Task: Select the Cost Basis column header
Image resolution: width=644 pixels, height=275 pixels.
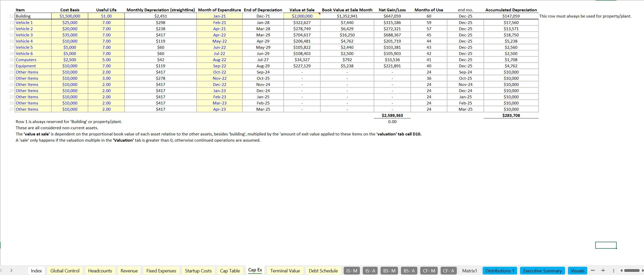Action: click(x=70, y=10)
